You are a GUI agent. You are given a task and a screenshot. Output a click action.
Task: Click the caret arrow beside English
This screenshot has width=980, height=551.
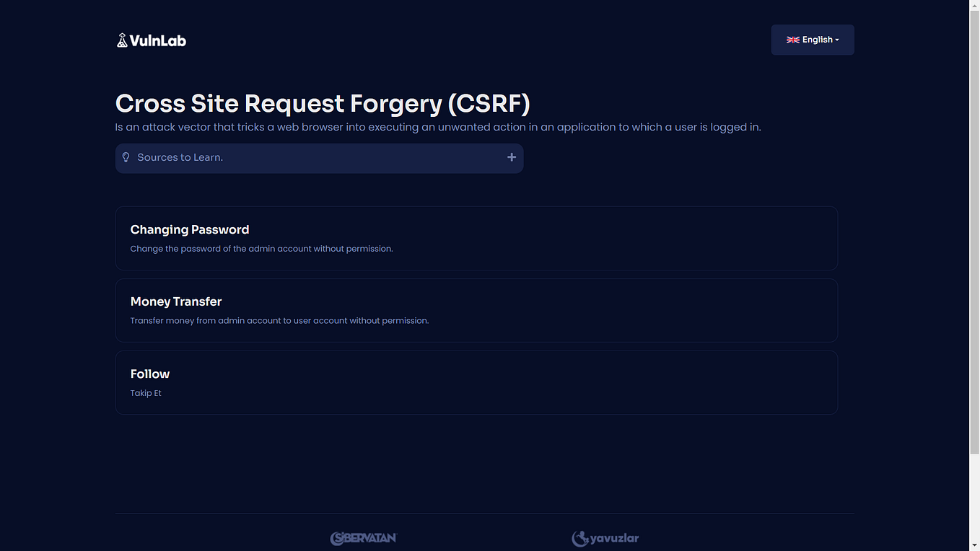click(x=839, y=40)
